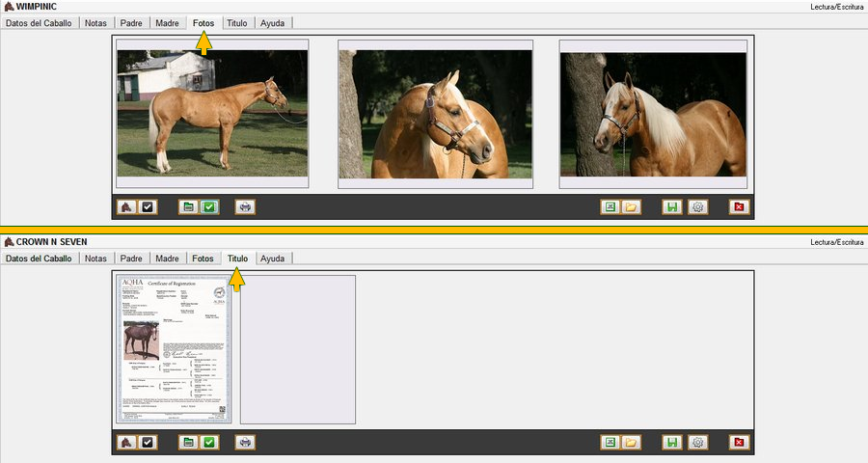This screenshot has width=868, height=463.
Task: Open Fotos tab for CROWN N SEVEN
Action: pyautogui.click(x=203, y=259)
